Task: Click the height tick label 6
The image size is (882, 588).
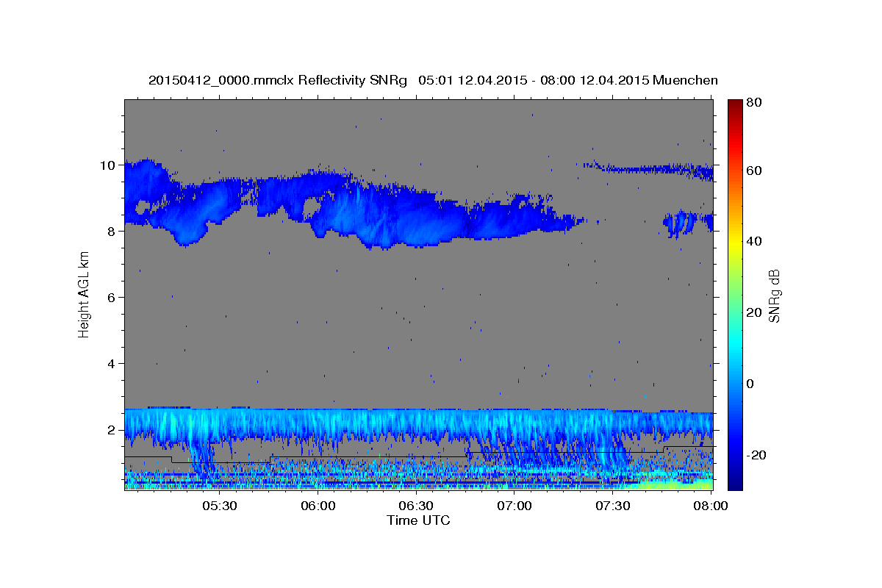Action: [x=111, y=298]
